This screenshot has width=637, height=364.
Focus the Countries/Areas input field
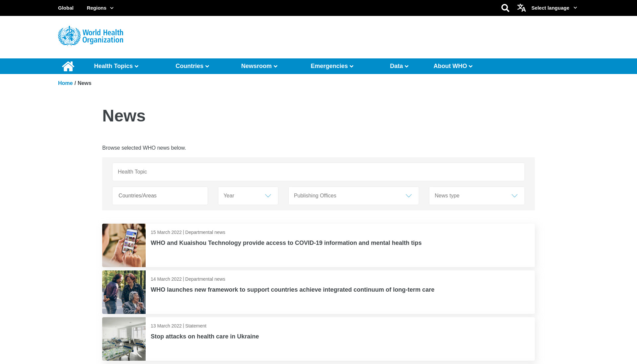tap(160, 196)
